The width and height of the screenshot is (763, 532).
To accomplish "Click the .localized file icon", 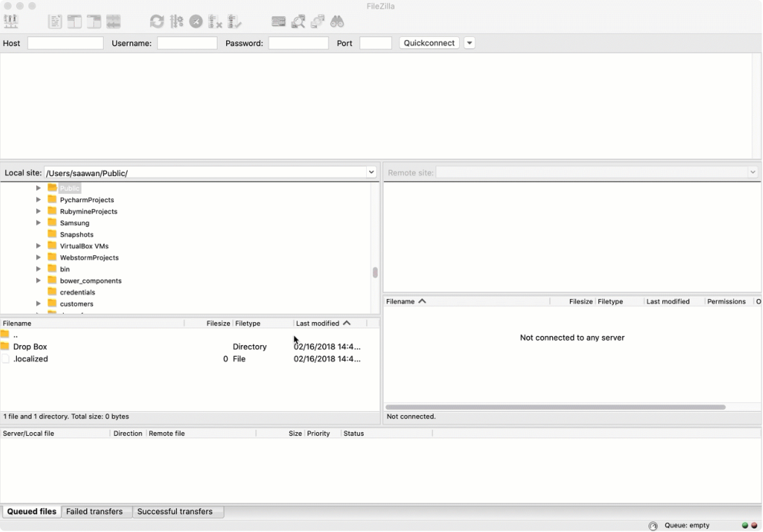I will click(5, 359).
